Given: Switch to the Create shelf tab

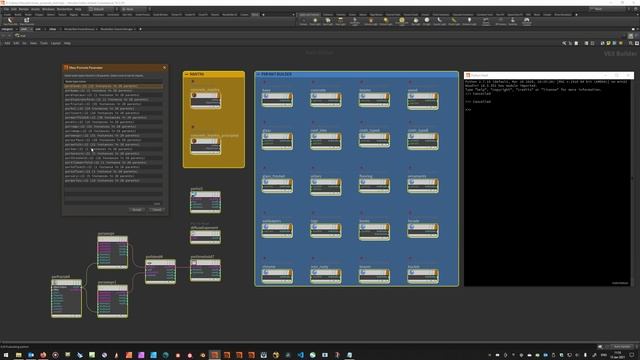Looking at the screenshot, I should (x=7, y=15).
